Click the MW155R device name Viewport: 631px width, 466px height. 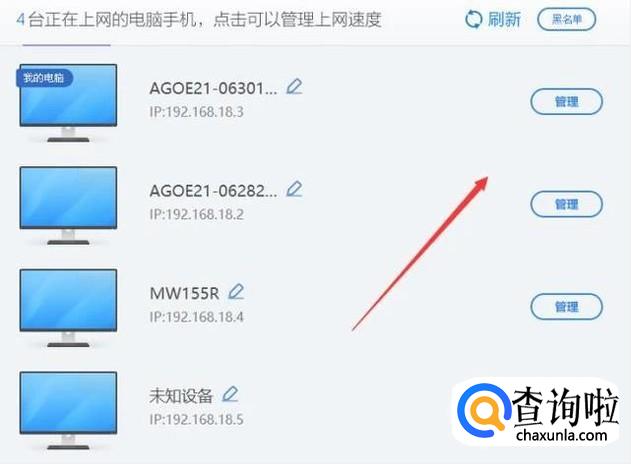coord(184,293)
